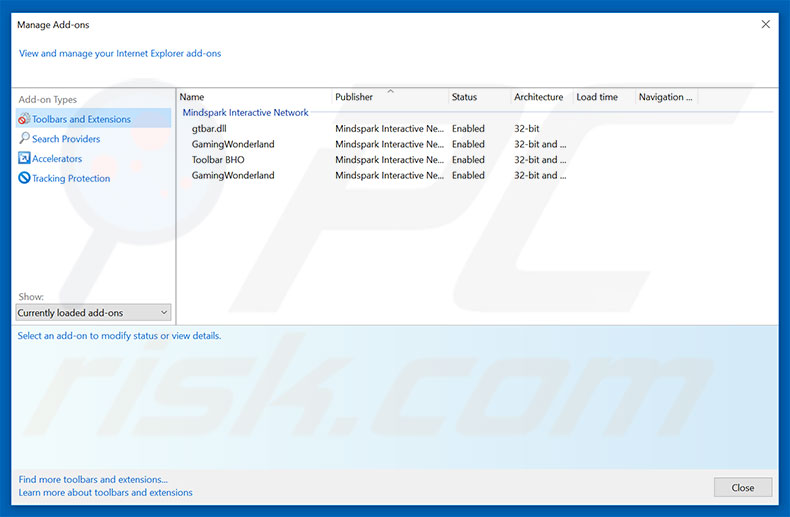Sort by the Architecture column header

pyautogui.click(x=542, y=97)
